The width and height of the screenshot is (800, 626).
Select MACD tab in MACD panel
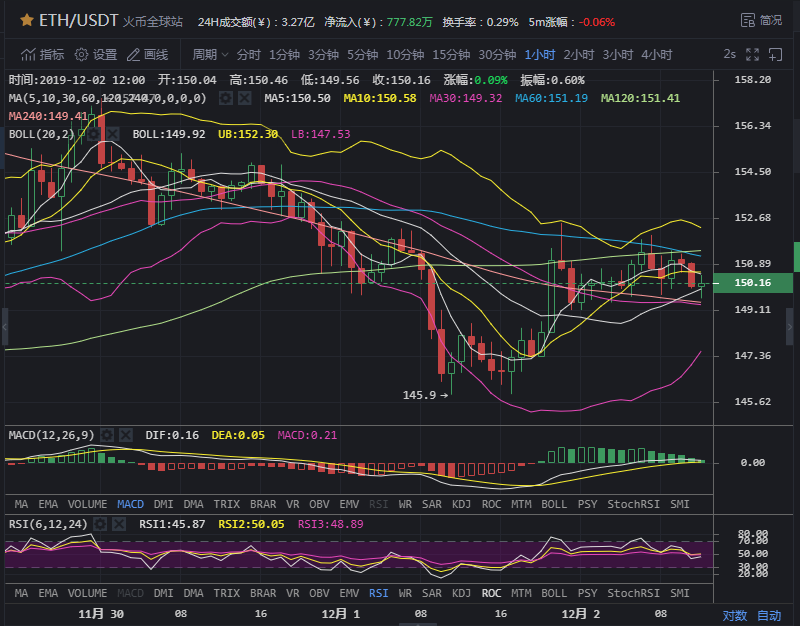(x=130, y=504)
